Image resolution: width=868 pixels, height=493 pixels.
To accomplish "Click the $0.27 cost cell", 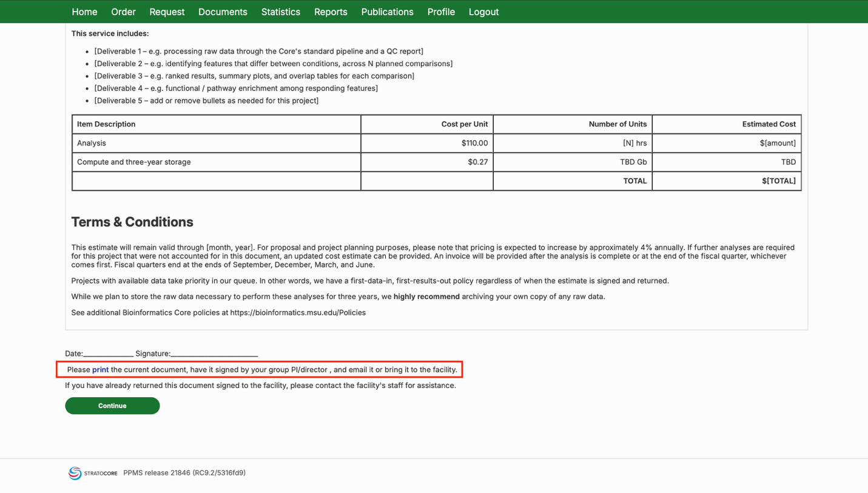I will (427, 162).
